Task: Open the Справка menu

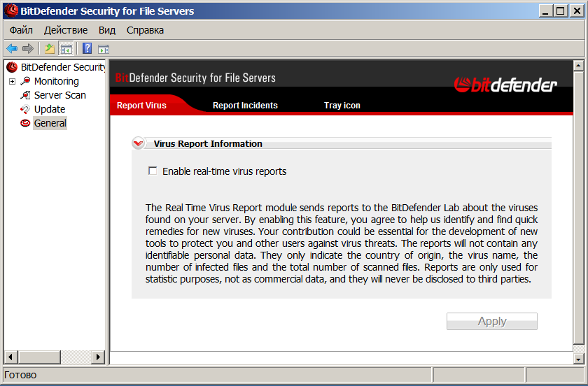Action: pyautogui.click(x=145, y=30)
